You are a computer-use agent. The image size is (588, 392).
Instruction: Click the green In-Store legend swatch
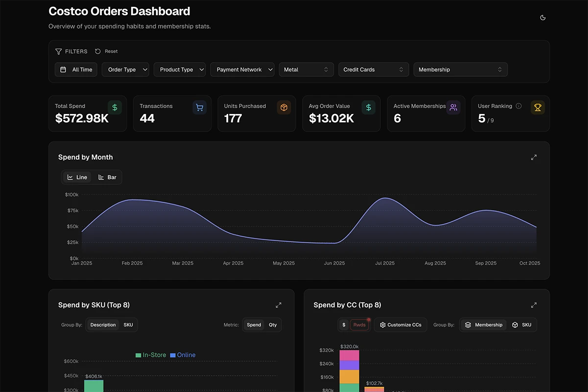point(139,355)
